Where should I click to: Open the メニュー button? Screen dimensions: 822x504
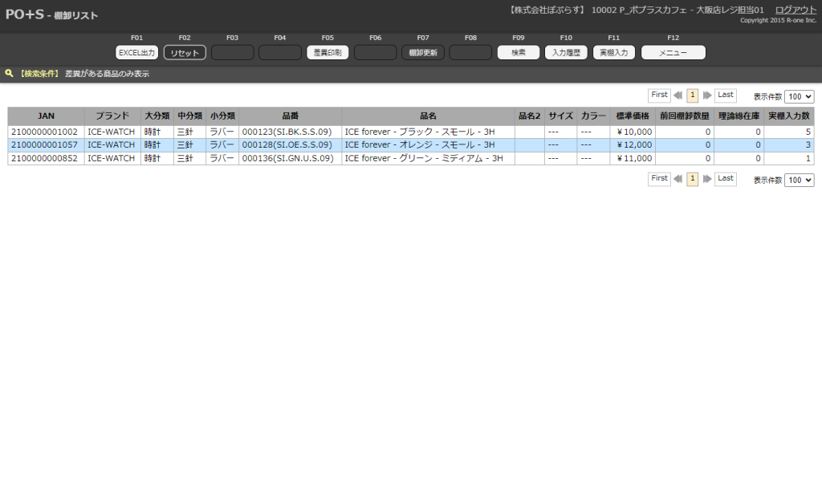click(x=673, y=53)
